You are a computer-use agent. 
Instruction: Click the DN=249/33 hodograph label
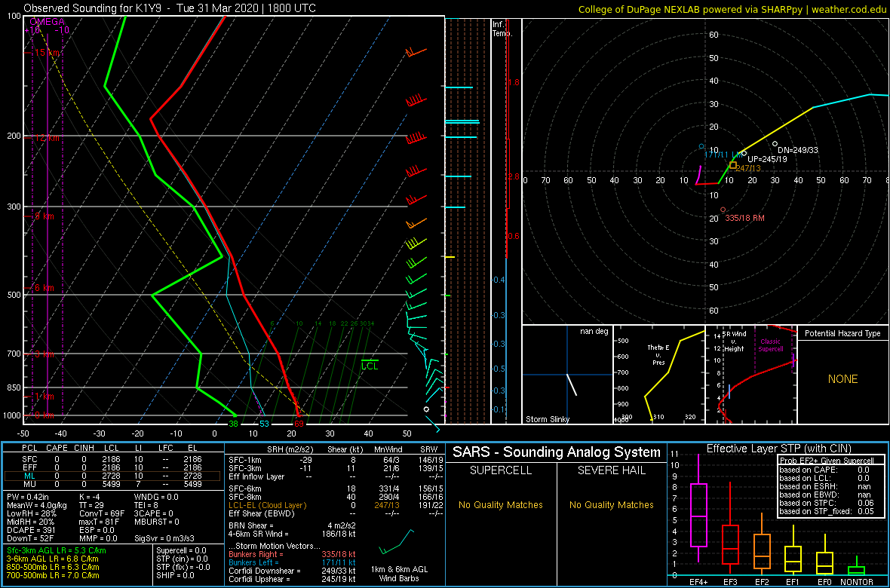797,150
